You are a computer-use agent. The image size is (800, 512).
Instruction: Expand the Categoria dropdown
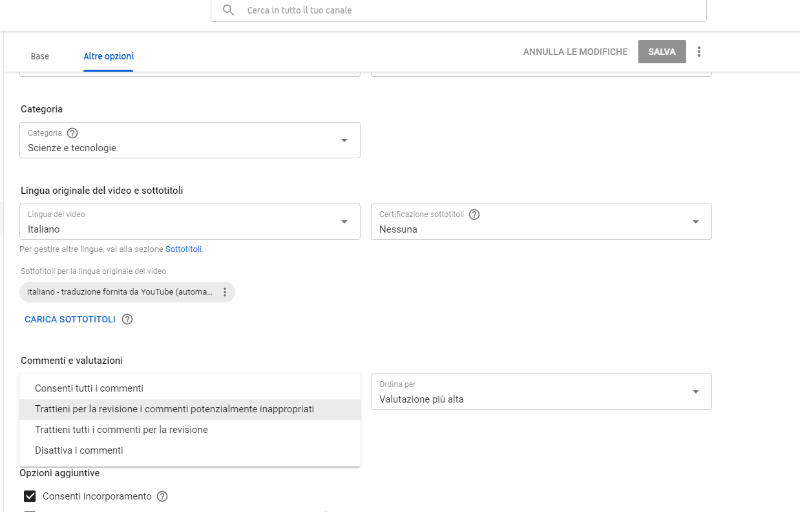344,140
